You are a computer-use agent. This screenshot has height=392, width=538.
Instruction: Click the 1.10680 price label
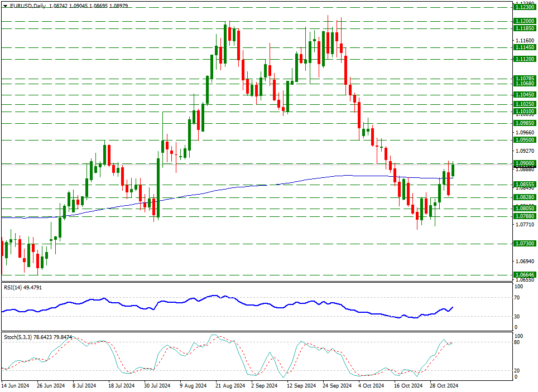pos(525,84)
